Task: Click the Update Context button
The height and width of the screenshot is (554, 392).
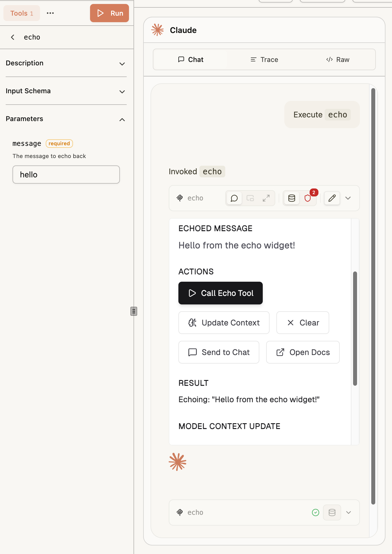Action: (224, 323)
